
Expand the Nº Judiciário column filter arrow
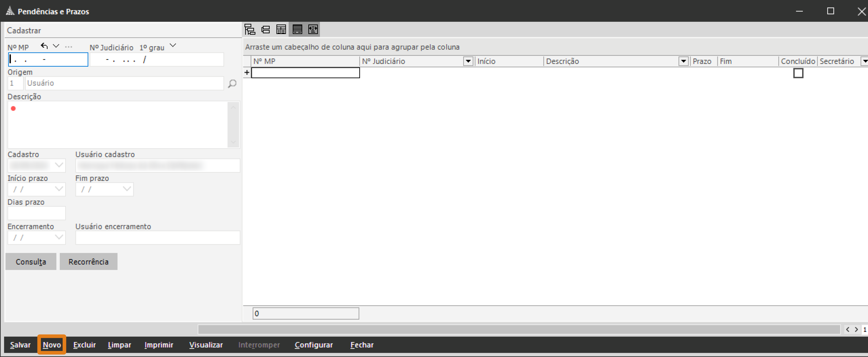468,61
